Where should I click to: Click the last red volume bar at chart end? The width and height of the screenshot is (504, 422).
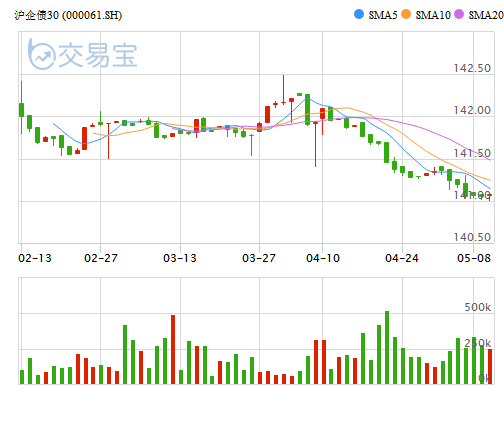tap(490, 367)
